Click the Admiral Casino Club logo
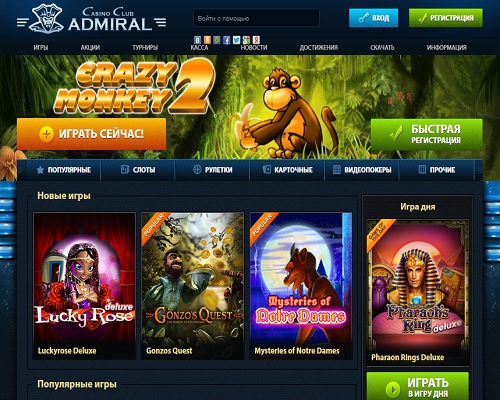Image resolution: width=500 pixels, height=400 pixels. [x=92, y=19]
